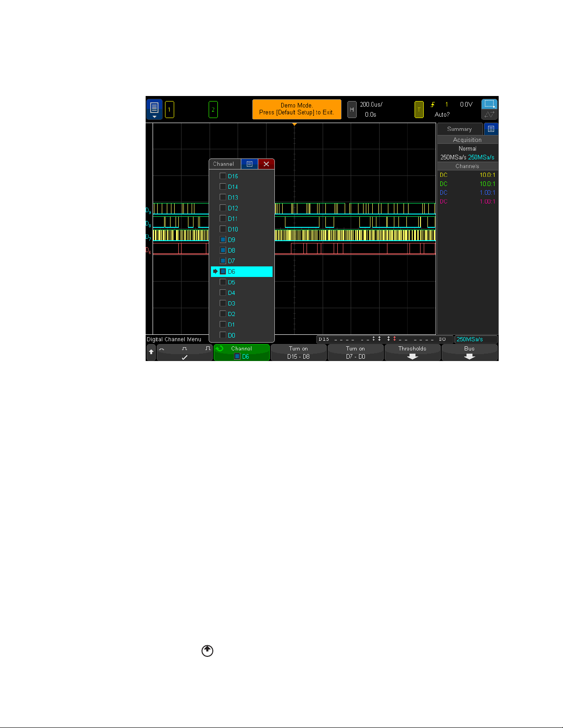Enable the D12 checkbox
This screenshot has height=728, width=563.
coord(223,208)
